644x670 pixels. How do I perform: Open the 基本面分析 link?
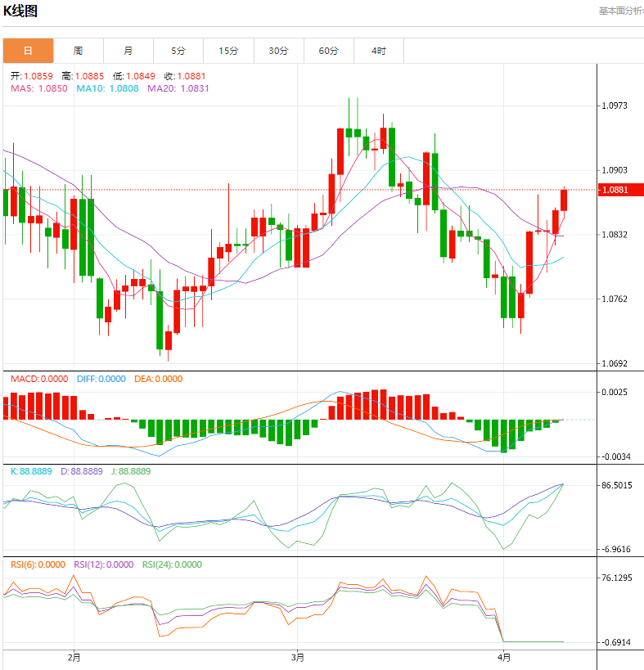click(x=620, y=11)
